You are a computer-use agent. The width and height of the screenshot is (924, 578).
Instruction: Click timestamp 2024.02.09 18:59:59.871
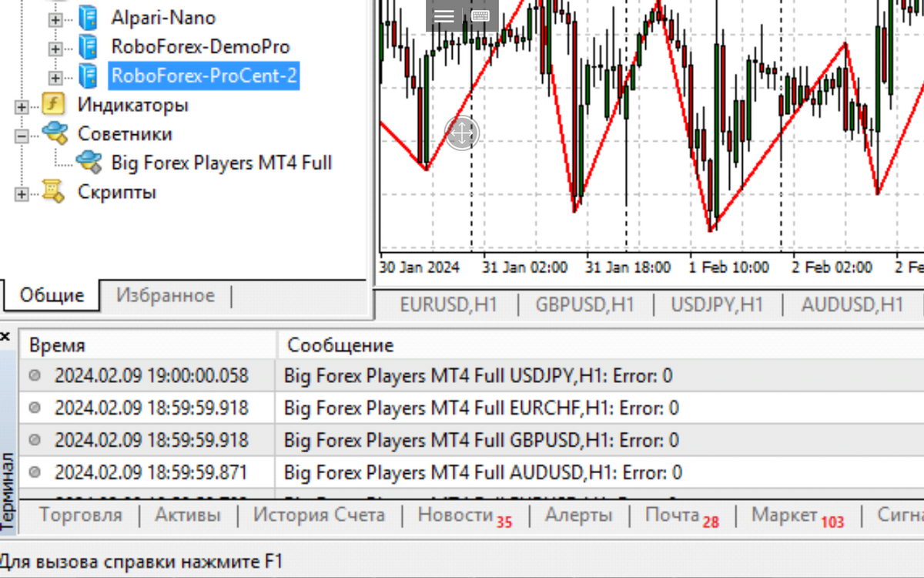pyautogui.click(x=152, y=472)
